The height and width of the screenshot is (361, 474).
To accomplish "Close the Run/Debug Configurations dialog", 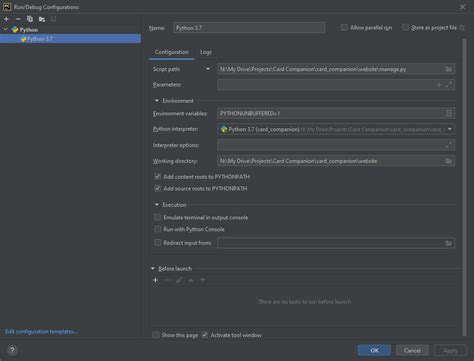I will coord(463,7).
